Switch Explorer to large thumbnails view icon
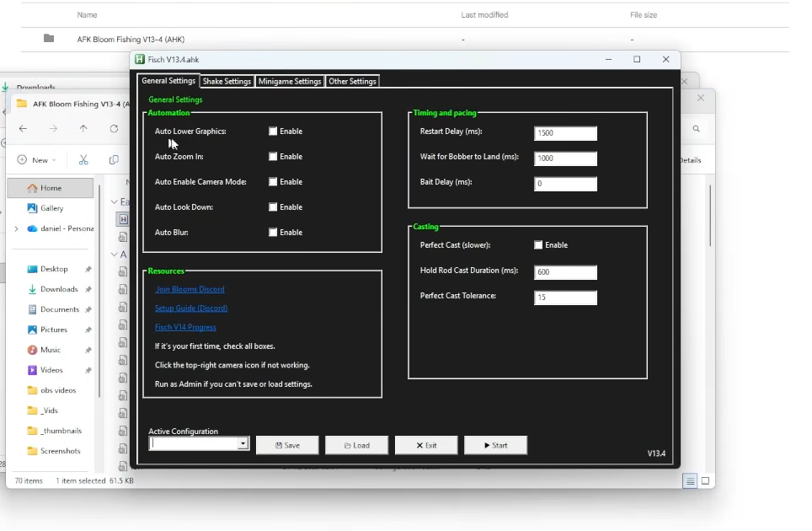The image size is (812, 531). click(x=705, y=481)
